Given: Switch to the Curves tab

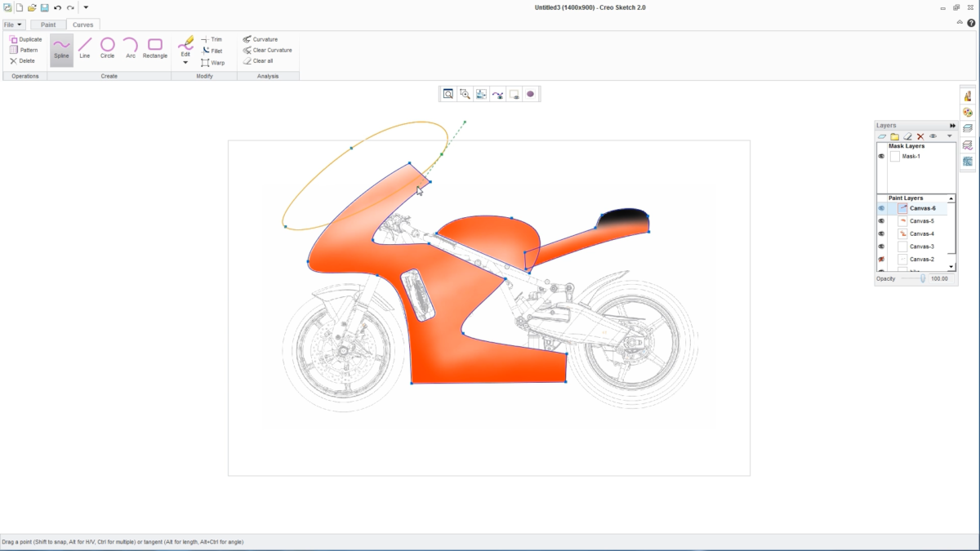Looking at the screenshot, I should coord(83,24).
